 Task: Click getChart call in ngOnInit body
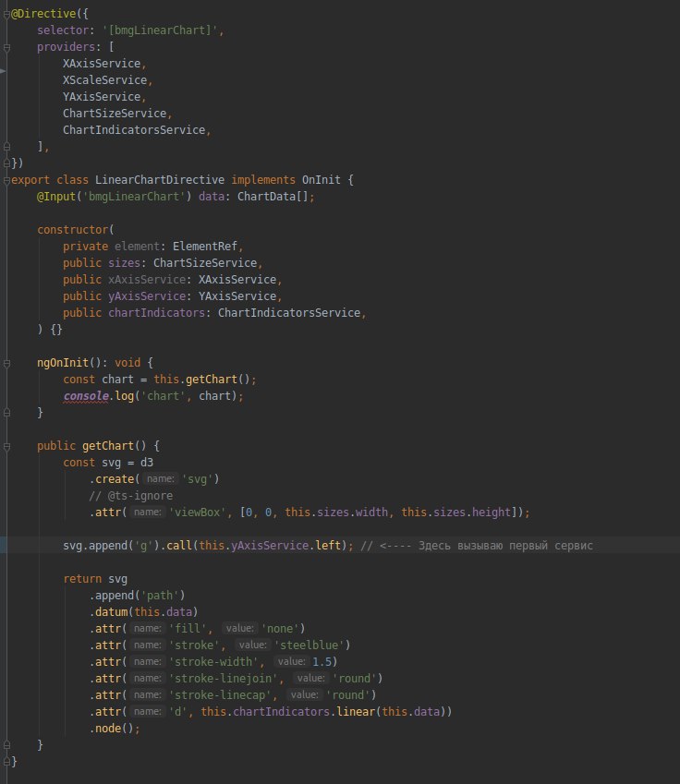click(x=212, y=380)
